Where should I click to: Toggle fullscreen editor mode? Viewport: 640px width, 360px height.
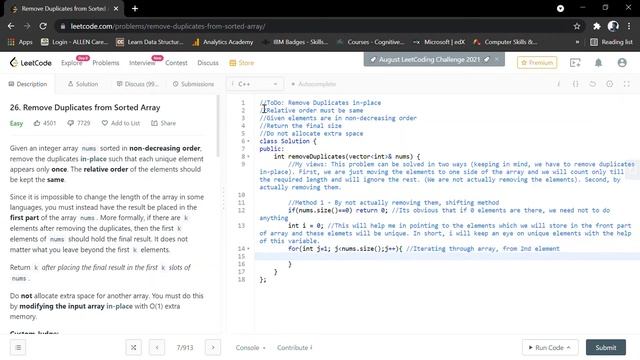(627, 84)
